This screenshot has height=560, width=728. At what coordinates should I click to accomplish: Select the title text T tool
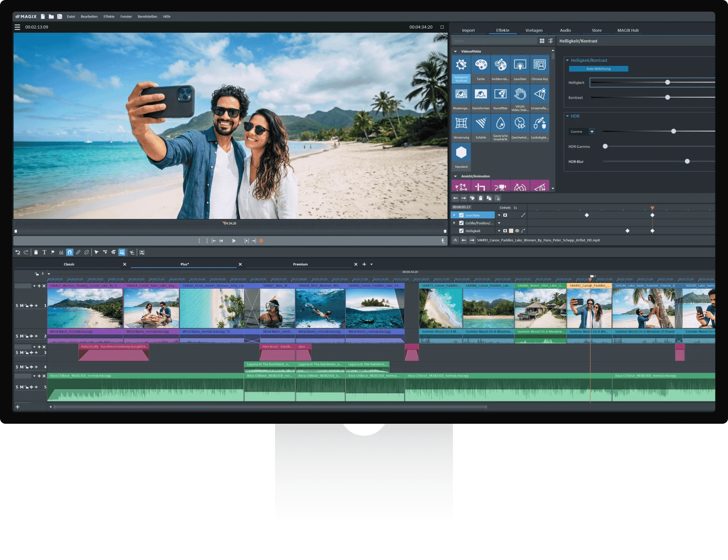(x=44, y=252)
